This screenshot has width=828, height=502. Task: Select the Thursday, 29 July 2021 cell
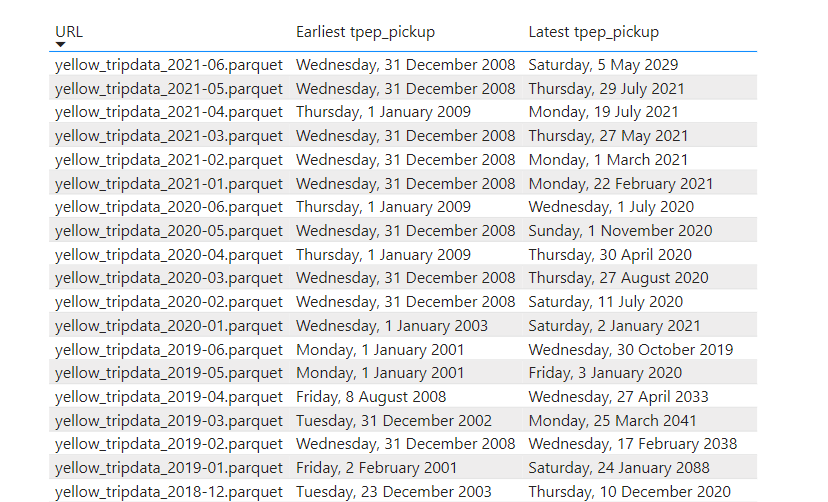coord(606,89)
